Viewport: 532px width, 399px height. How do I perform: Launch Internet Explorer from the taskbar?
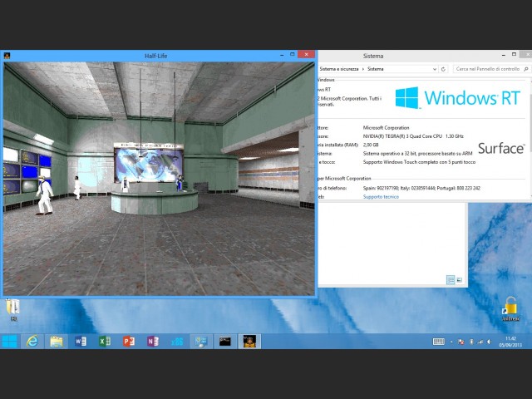click(32, 342)
